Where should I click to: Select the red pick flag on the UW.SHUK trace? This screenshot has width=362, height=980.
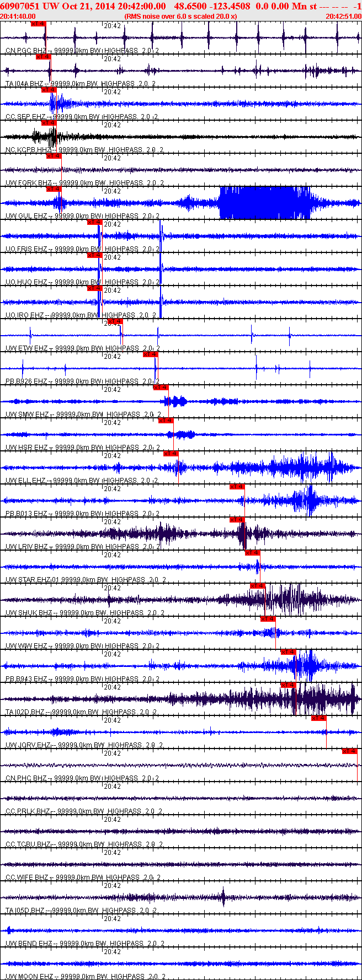[258, 586]
